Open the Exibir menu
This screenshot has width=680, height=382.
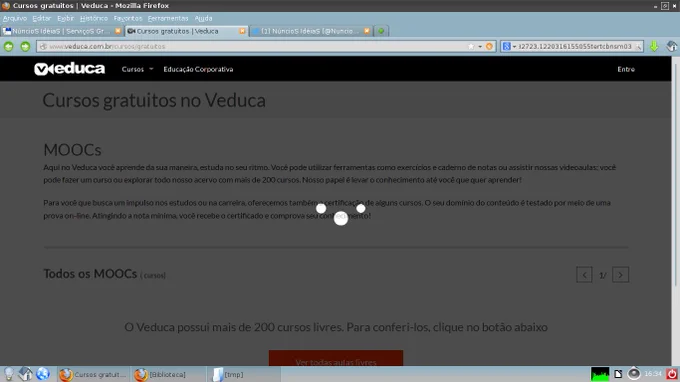pyautogui.click(x=65, y=18)
